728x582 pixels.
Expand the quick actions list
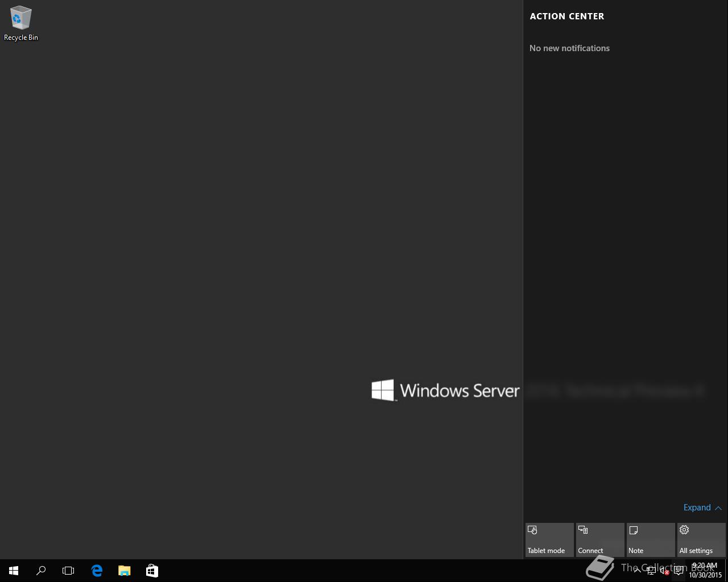coord(702,508)
